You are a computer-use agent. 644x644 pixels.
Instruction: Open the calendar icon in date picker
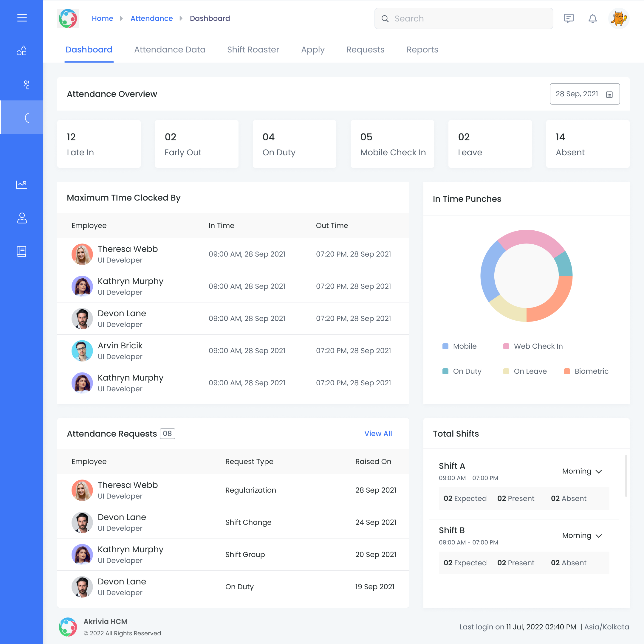point(609,94)
